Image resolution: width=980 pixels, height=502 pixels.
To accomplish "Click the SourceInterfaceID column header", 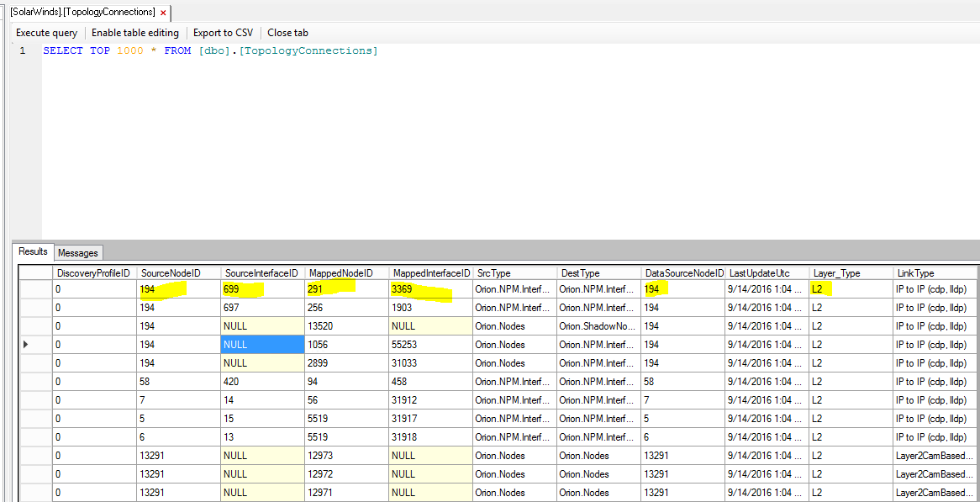I will pos(263,273).
